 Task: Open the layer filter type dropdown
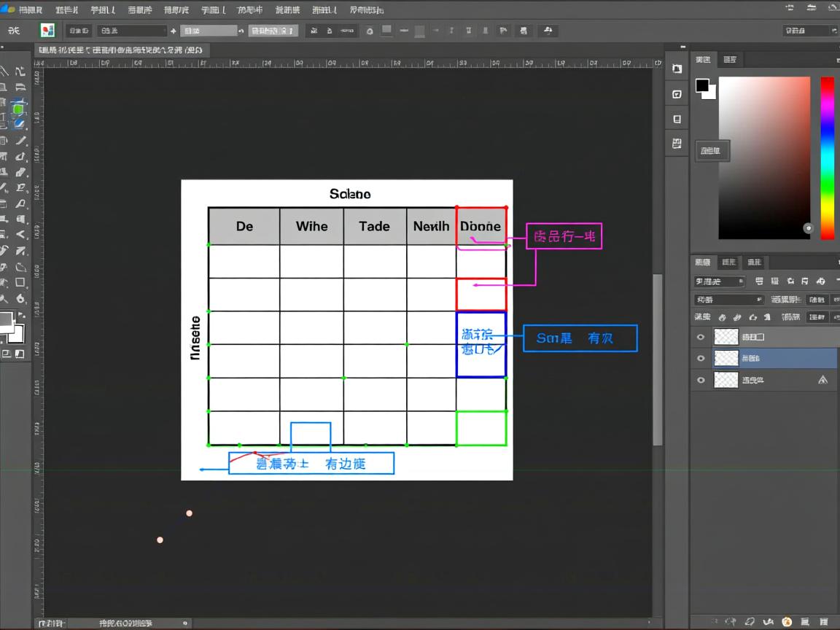719,281
